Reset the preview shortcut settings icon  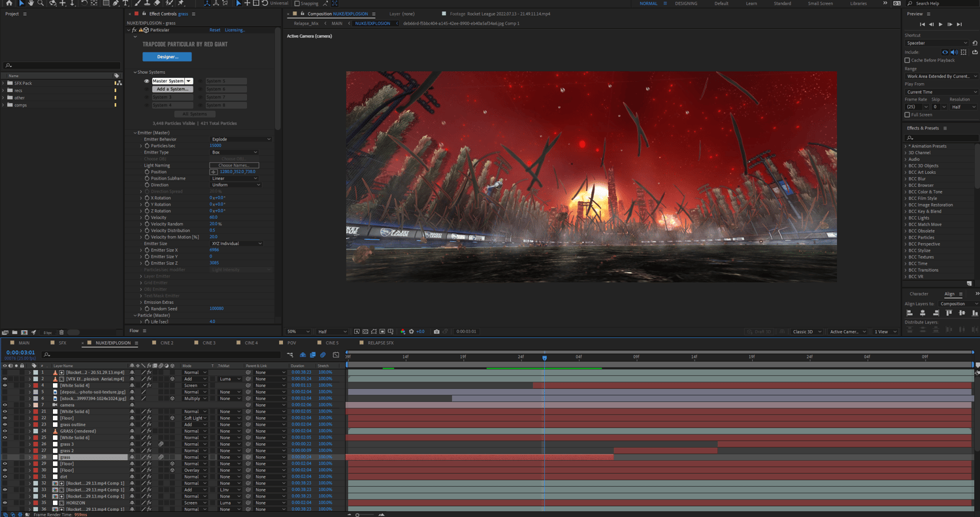point(975,42)
